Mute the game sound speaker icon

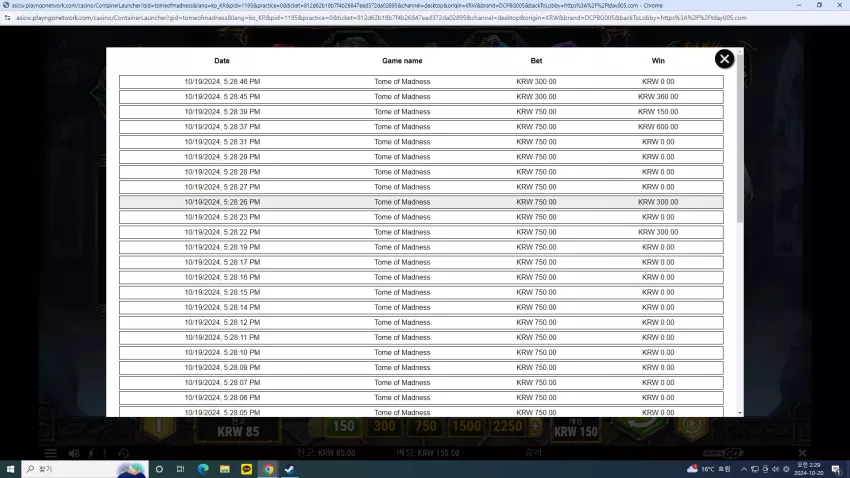point(74,453)
